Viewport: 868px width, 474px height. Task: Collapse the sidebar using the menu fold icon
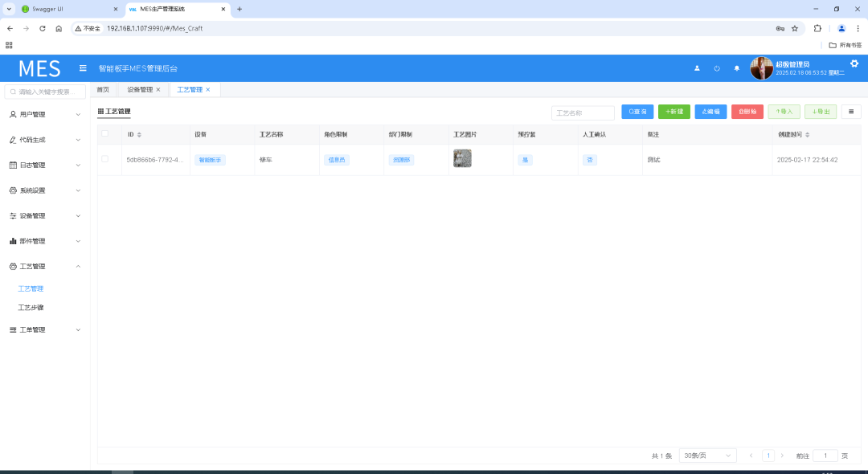point(83,68)
